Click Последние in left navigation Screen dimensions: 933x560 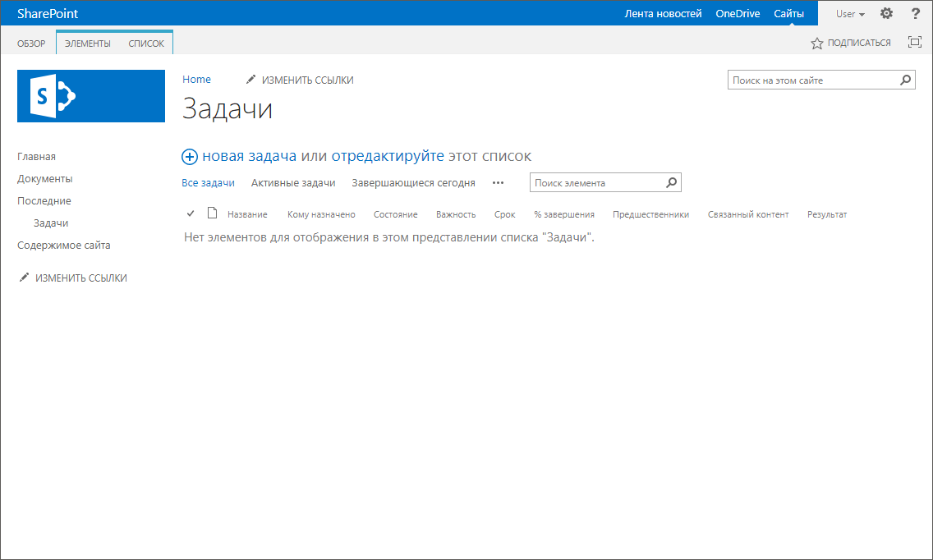pos(44,200)
